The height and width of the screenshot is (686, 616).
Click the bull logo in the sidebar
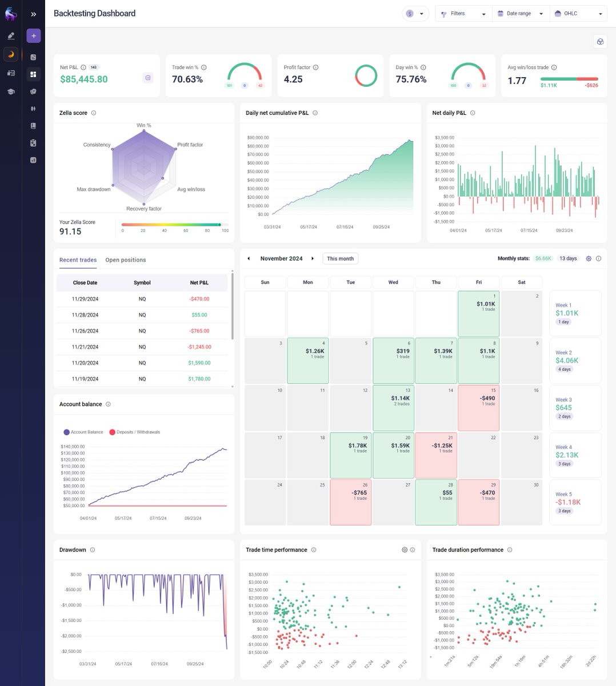click(11, 14)
